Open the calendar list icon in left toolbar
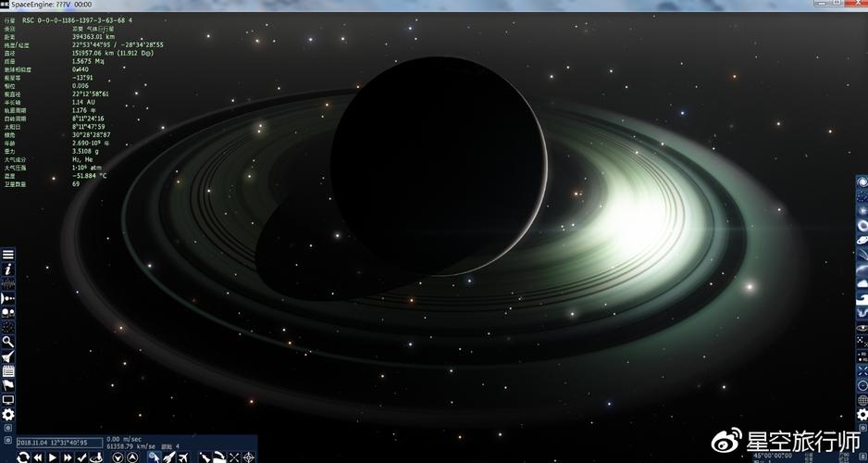The image size is (868, 463). [8, 371]
